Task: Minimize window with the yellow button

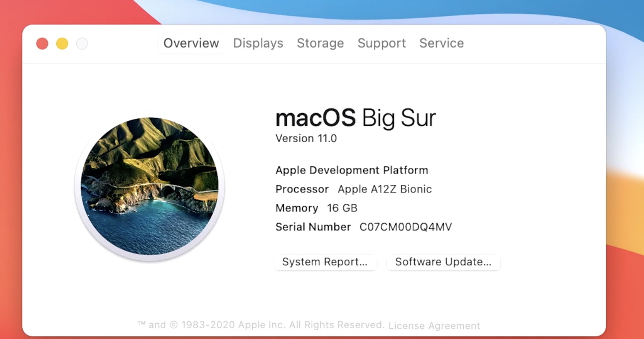Action: [62, 43]
